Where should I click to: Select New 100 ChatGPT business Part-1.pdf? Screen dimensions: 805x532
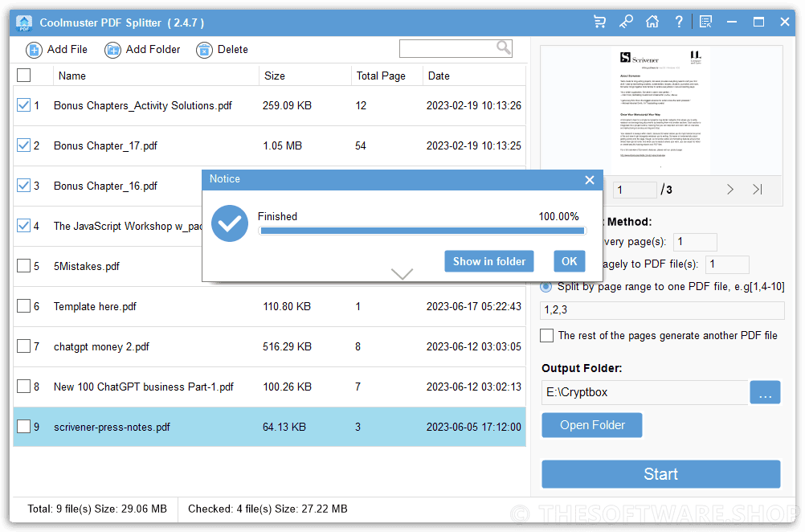tap(143, 387)
